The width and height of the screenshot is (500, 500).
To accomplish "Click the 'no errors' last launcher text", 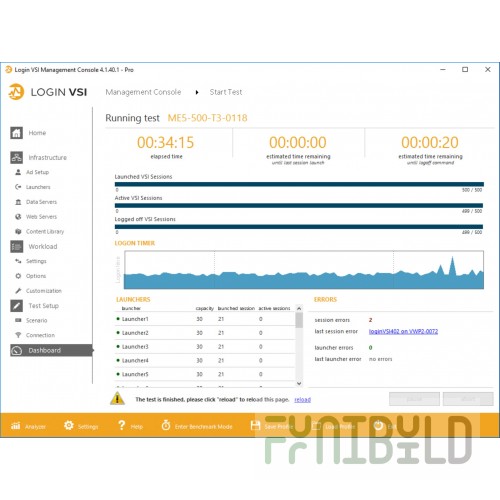I will point(380,359).
